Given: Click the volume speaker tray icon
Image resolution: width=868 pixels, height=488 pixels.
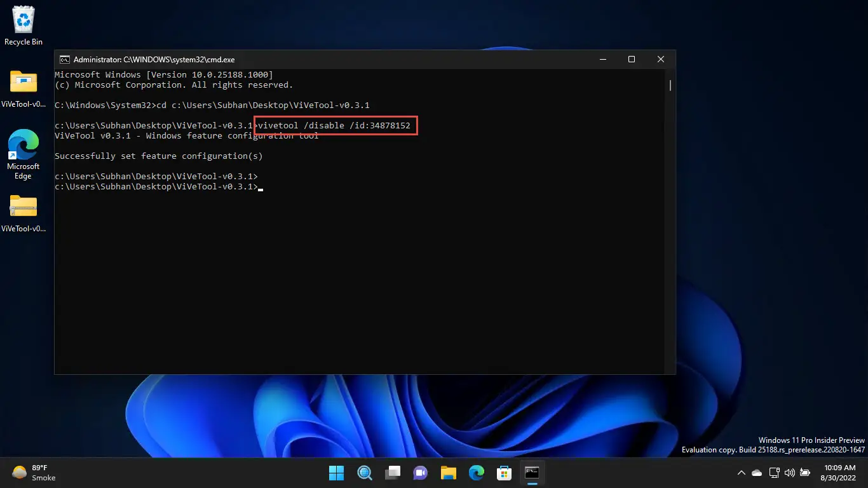Looking at the screenshot, I should (x=790, y=473).
